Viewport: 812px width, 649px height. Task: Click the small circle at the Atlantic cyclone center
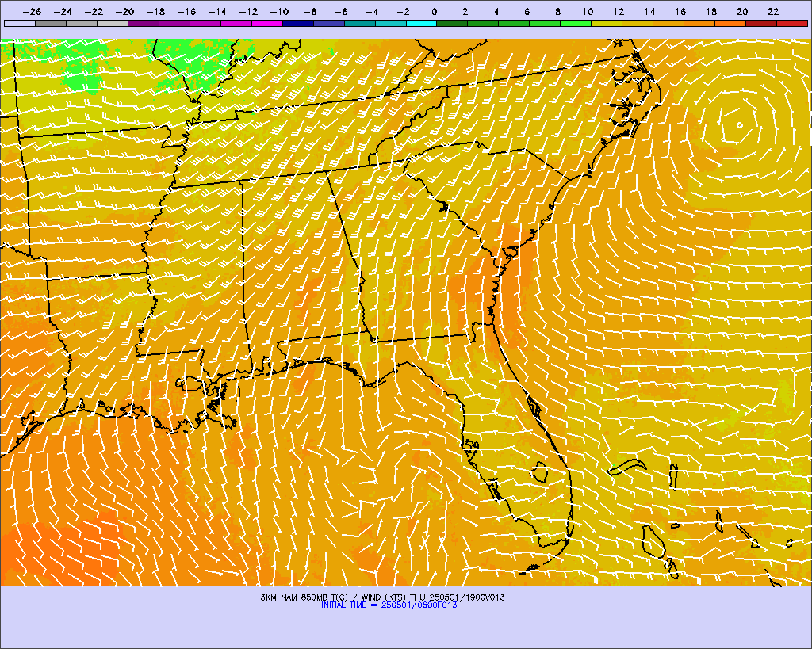coord(740,125)
